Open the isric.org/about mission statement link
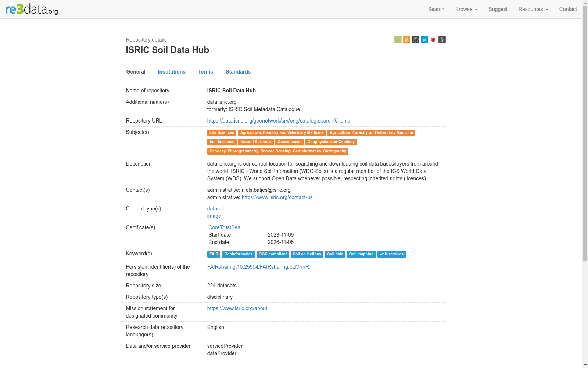This screenshot has height=368, width=588. coord(237,308)
